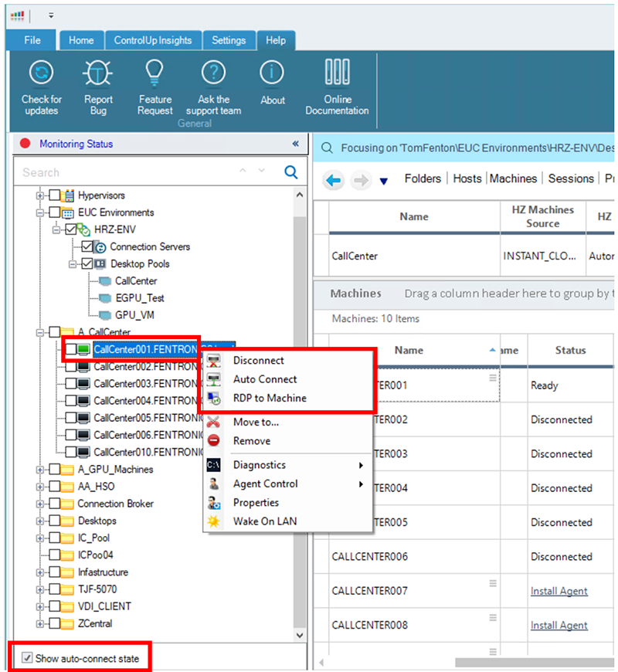Select the EGPU_Test desktop pool
The width and height of the screenshot is (618, 672).
[x=139, y=298]
